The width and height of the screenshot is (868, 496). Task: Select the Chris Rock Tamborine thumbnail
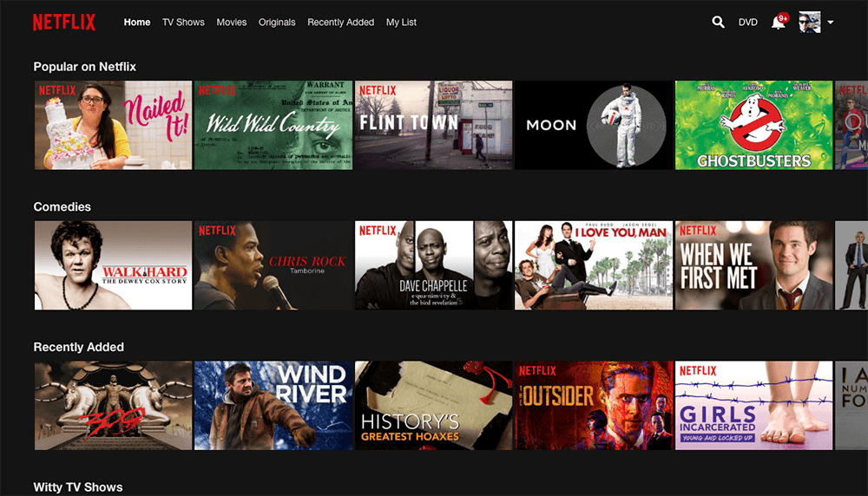pos(273,265)
